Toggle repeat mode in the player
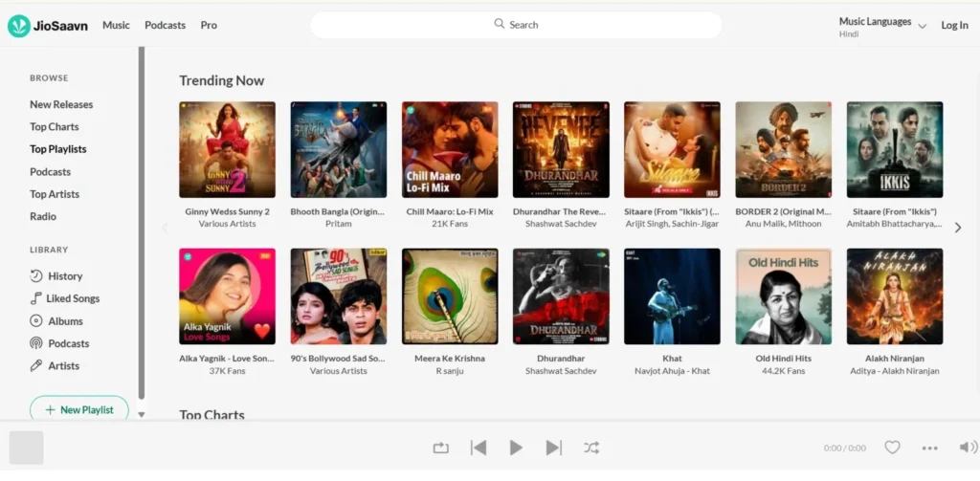 coord(440,448)
